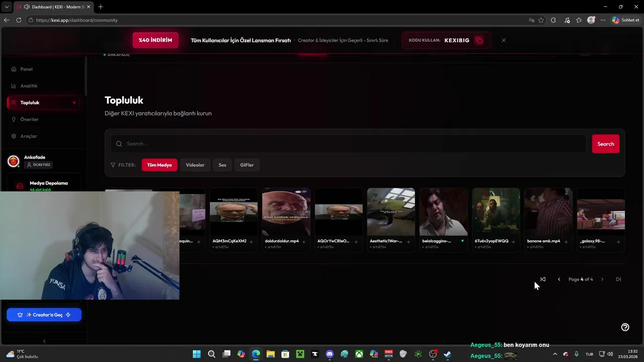Open the AQM3mCqKeXM2 video thumbnail
This screenshot has height=362, width=644.
coord(233,212)
